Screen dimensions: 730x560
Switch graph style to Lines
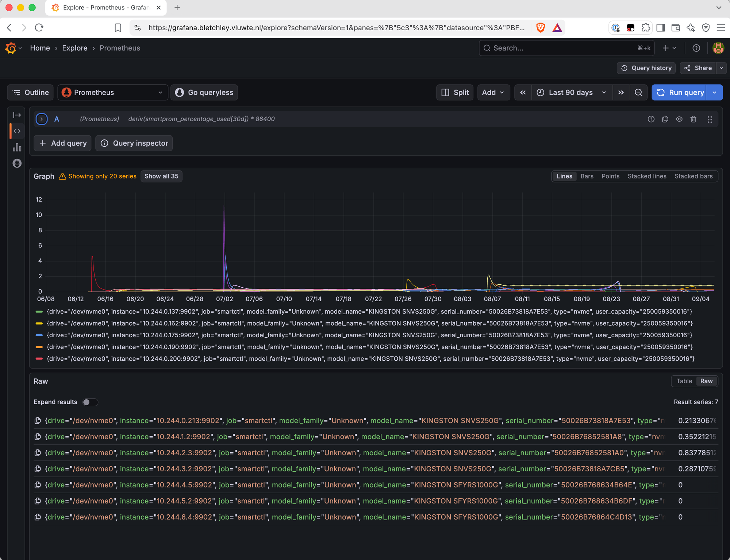coord(564,176)
